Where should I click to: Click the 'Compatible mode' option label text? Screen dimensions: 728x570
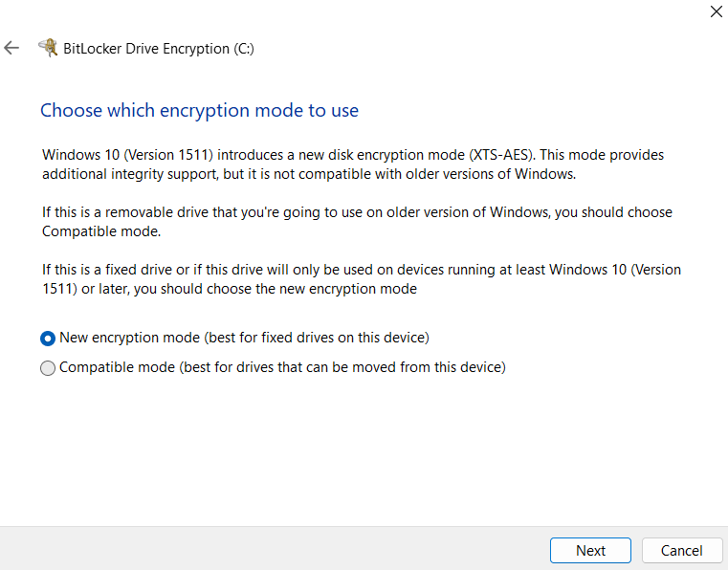tap(117, 367)
